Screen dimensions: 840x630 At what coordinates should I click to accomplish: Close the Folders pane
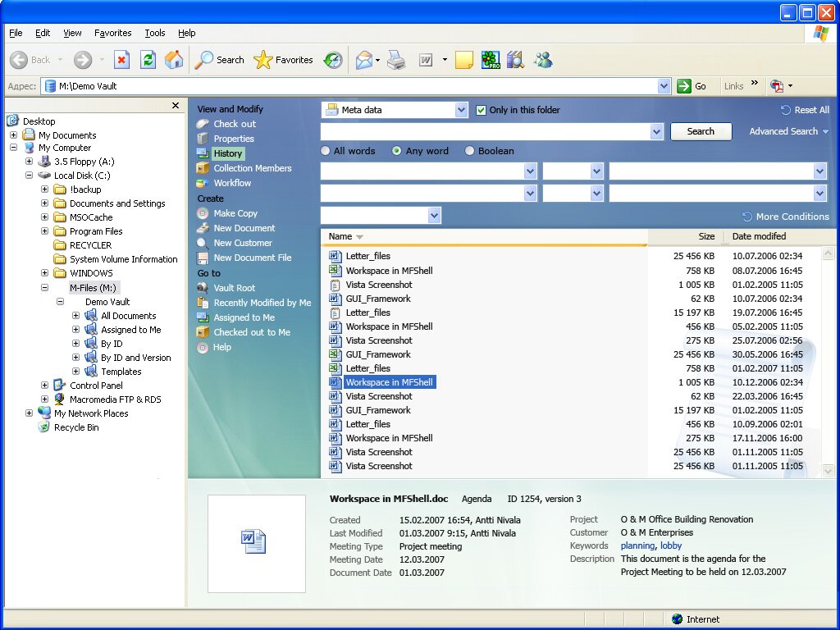pyautogui.click(x=176, y=106)
